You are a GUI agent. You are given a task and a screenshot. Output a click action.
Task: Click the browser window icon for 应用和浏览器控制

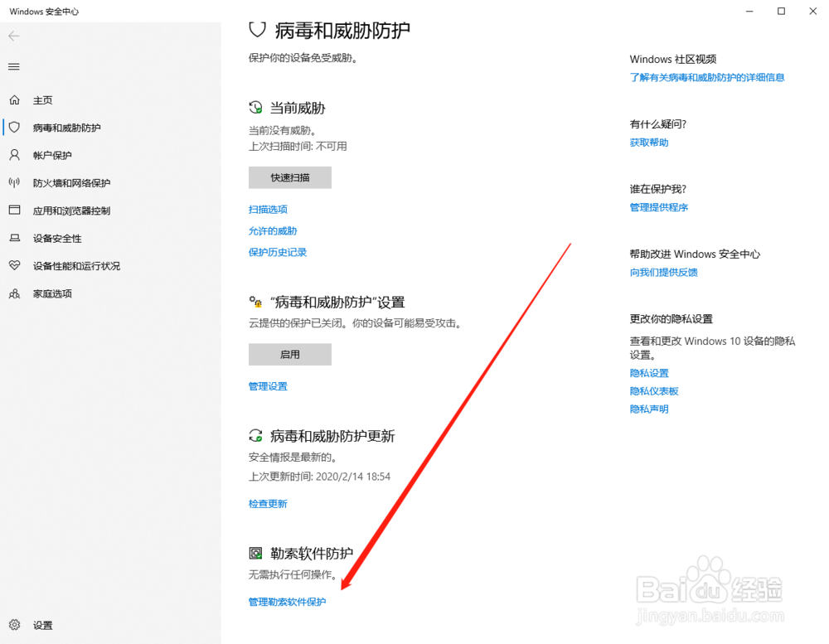(14, 210)
